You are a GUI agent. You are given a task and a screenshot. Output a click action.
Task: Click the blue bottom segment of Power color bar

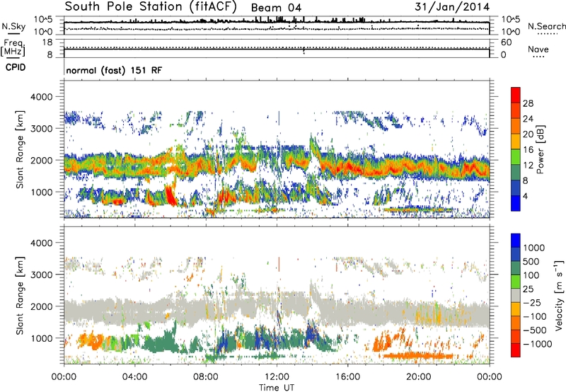pyautogui.click(x=516, y=203)
